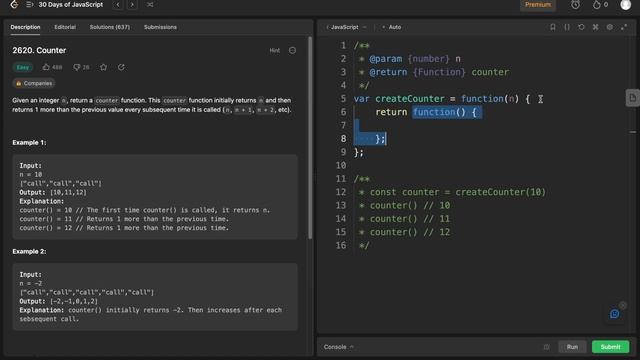Click the Example 1: heading
Viewport: 640px width, 360px height.
click(x=29, y=142)
